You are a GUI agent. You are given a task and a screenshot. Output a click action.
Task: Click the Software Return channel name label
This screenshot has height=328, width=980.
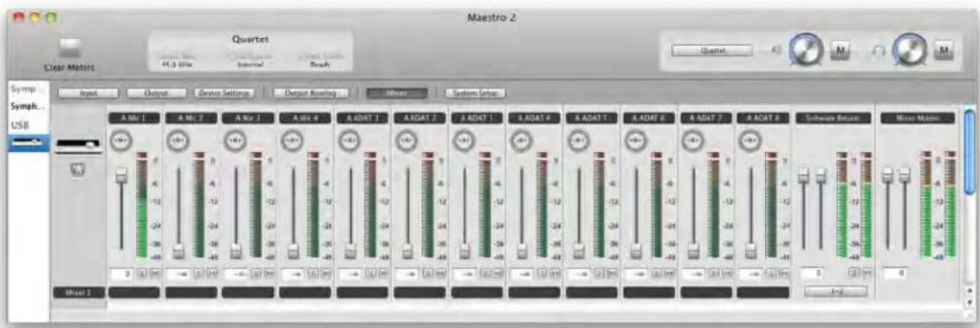[832, 118]
